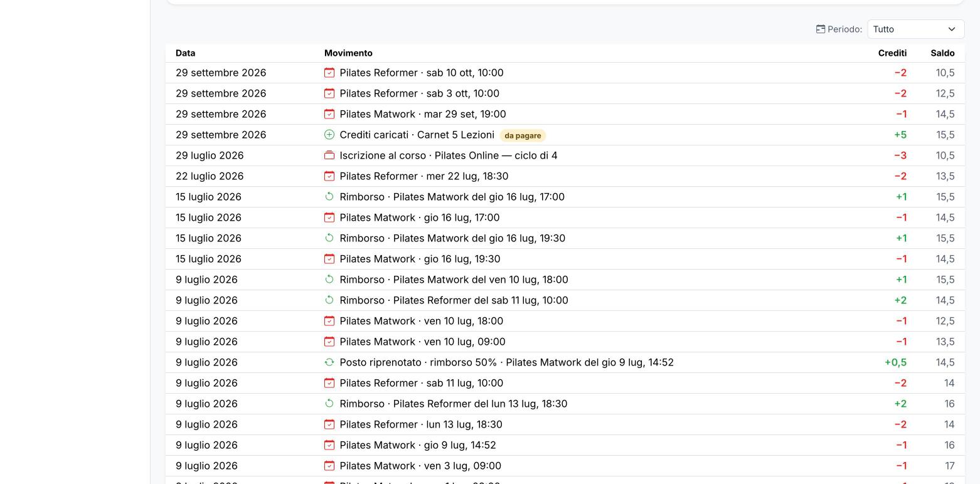
Task: Click 'Rimborso · Pilates Matwork del gio 16 lug, 19:30'
Action: tap(452, 238)
